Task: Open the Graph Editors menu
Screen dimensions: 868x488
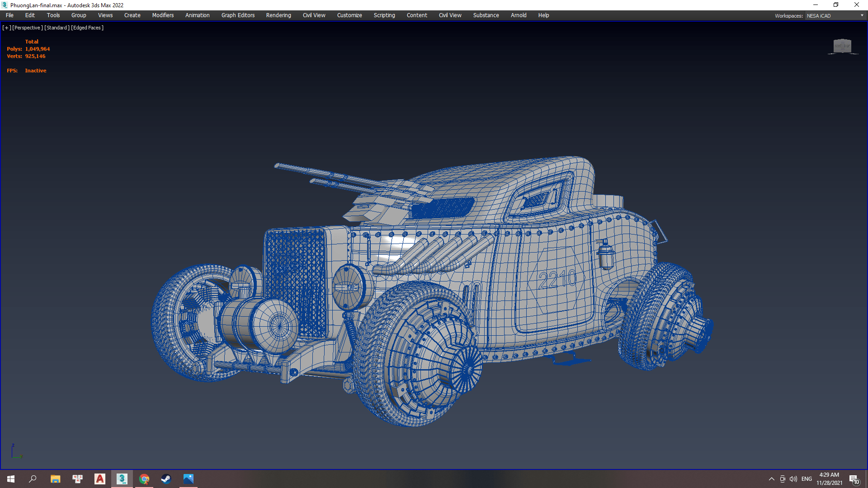Action: click(x=238, y=15)
